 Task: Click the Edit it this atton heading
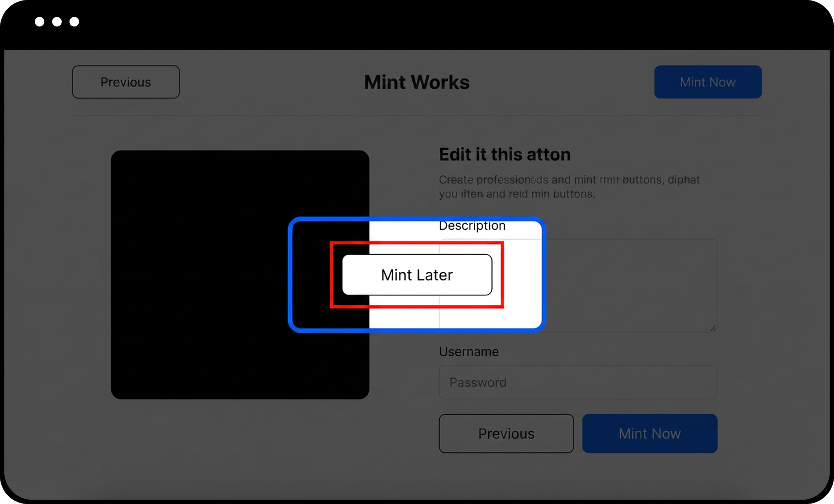[x=505, y=155]
